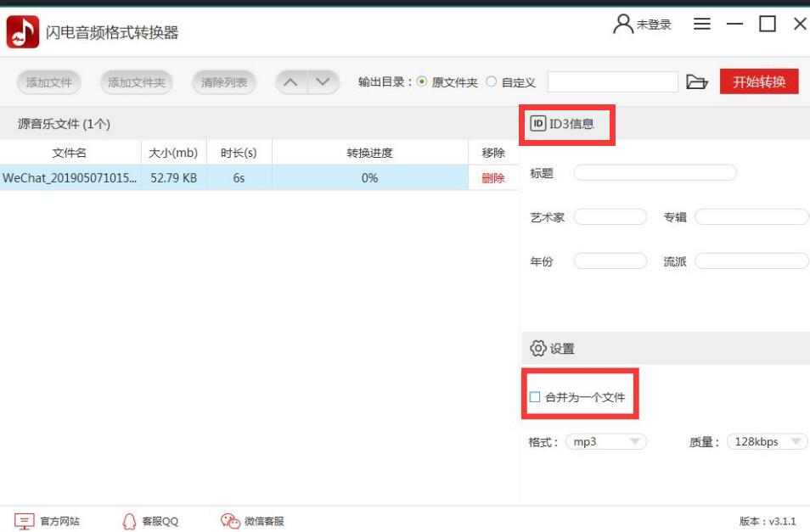
Task: Open the mp3 format dropdown
Action: coord(606,441)
